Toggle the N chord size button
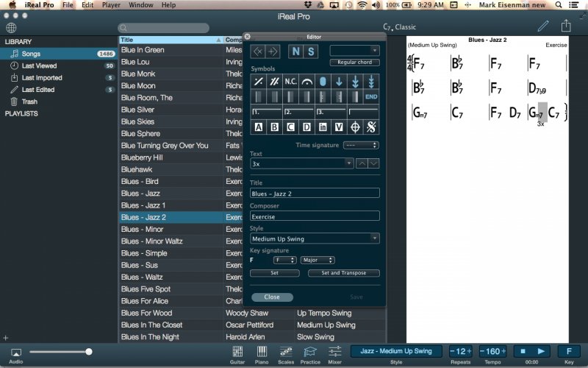The height and width of the screenshot is (368, 588). (295, 52)
